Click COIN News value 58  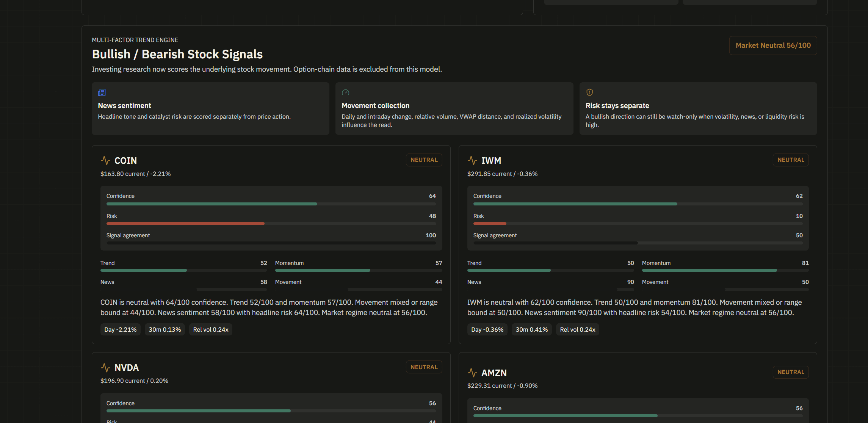point(264,282)
